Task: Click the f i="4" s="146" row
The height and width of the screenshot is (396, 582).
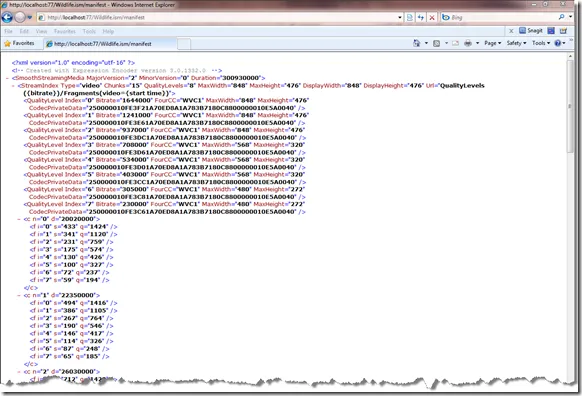Action: pyautogui.click(x=72, y=333)
